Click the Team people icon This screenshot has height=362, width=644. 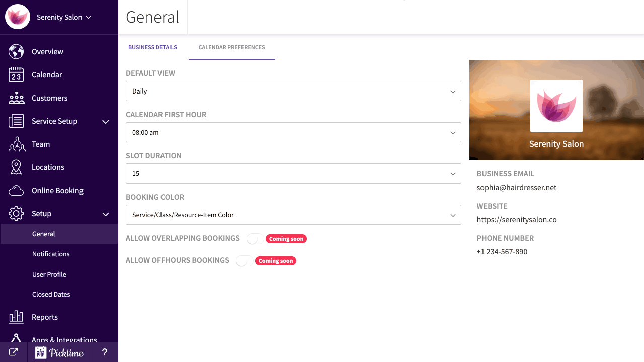coord(16,144)
